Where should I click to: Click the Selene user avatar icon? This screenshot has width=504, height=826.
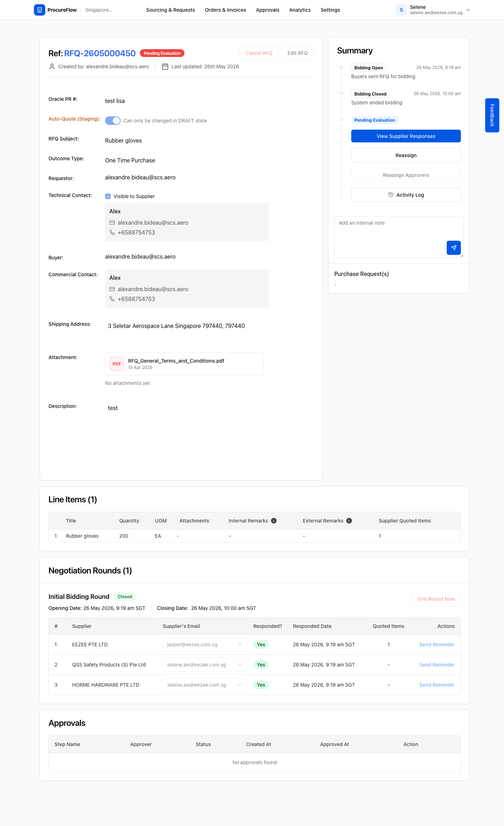click(x=401, y=10)
